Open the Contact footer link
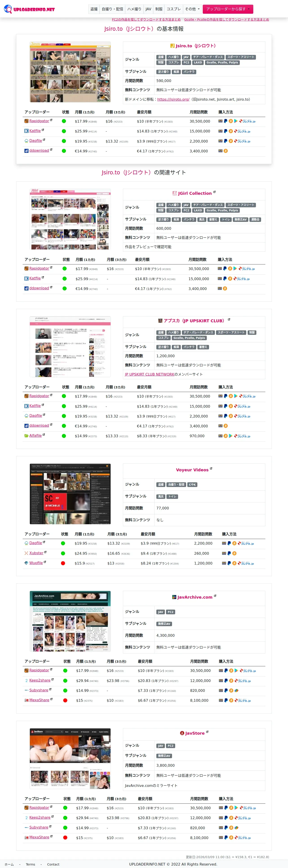This screenshot has width=288, height=868. click(x=53, y=864)
